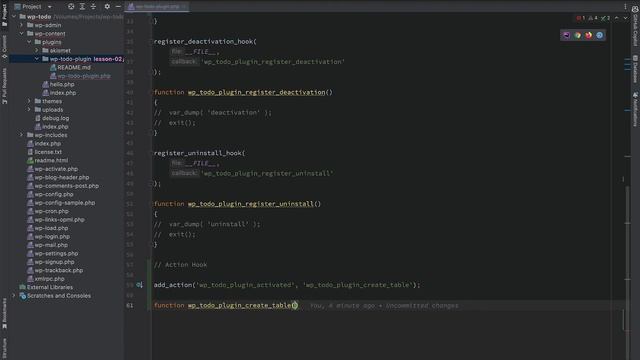Open the Structure tool window
Image resolution: width=640 pixels, height=360 pixels.
click(4, 348)
